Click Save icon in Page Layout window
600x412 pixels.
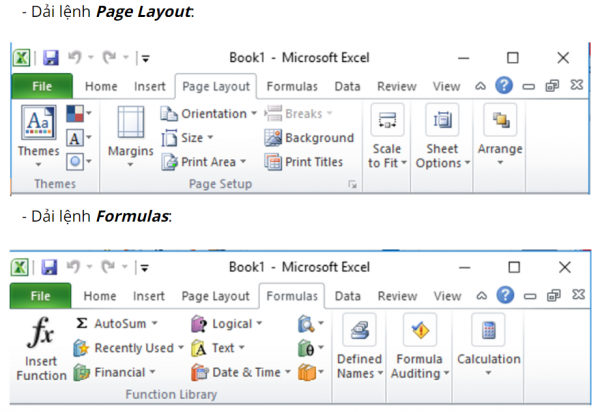click(x=51, y=58)
